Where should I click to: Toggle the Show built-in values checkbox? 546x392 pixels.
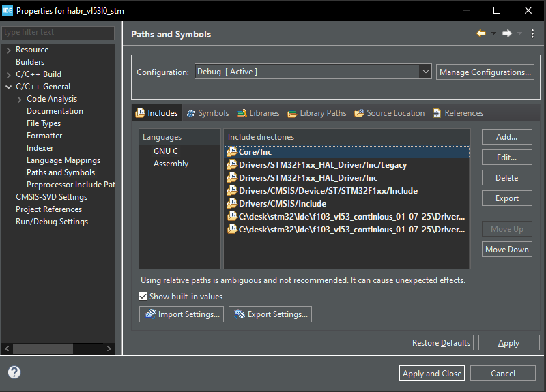point(143,297)
